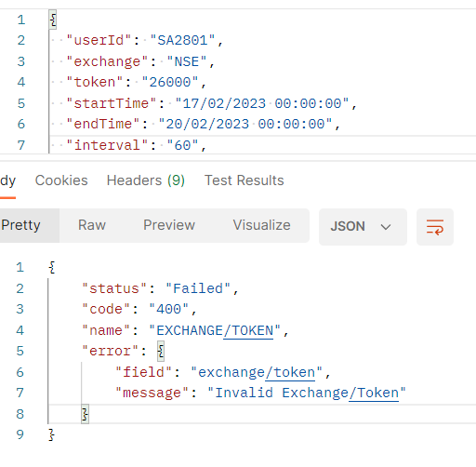The width and height of the screenshot is (476, 467).
Task: Click the underlined /TOKEN link in name
Action: (x=248, y=330)
